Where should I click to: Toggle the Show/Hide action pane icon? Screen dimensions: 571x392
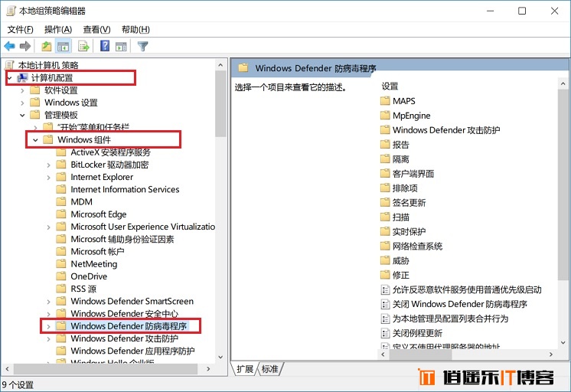(121, 46)
